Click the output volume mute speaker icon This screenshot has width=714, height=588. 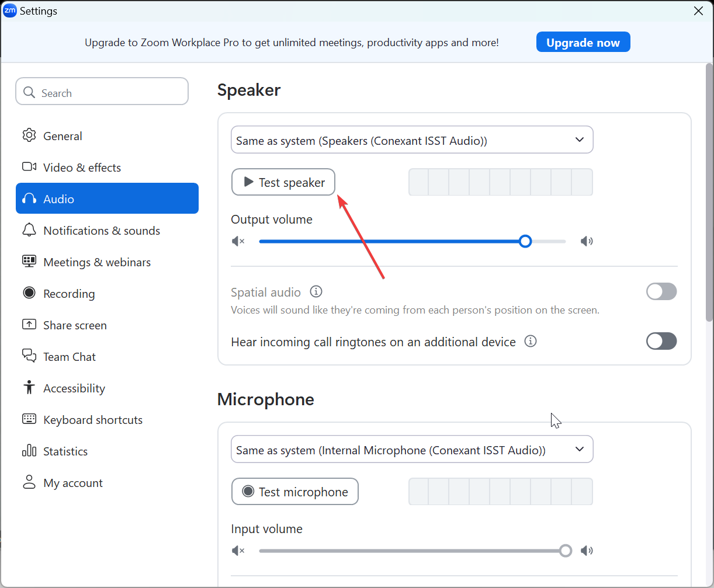click(238, 241)
